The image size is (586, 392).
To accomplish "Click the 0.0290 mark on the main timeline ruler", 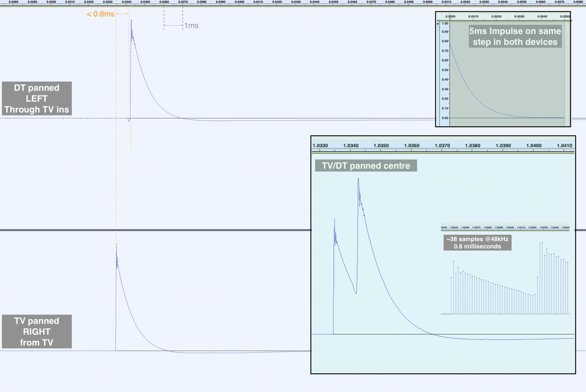I will (32, 2).
